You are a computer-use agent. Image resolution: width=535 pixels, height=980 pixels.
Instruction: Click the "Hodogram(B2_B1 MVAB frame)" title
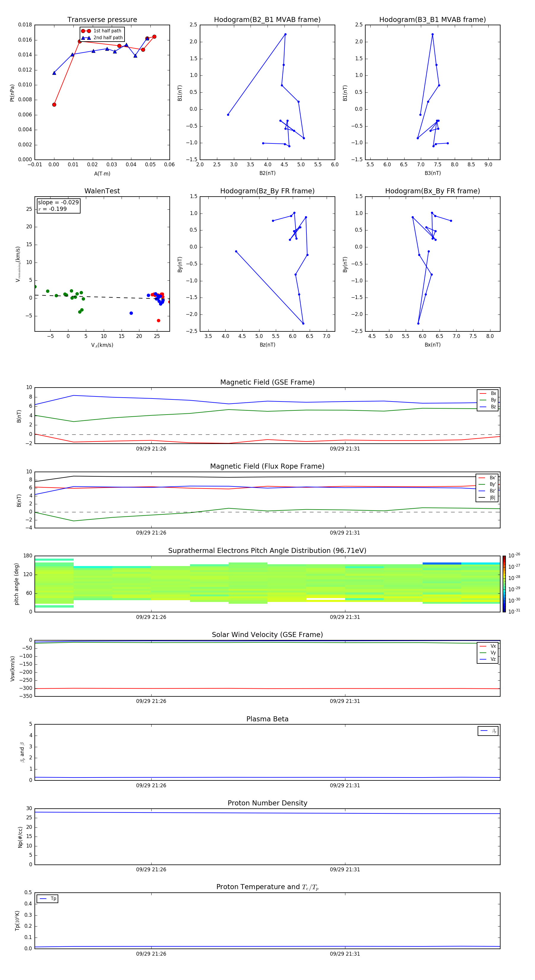[267, 20]
